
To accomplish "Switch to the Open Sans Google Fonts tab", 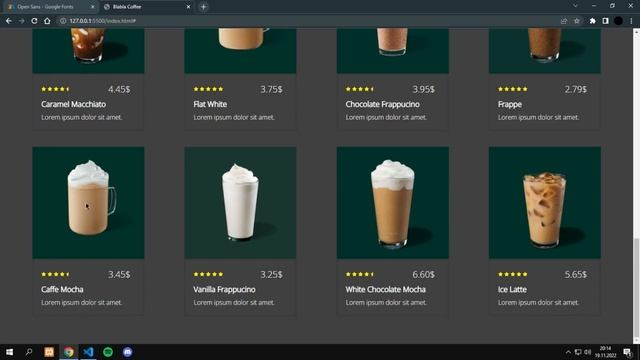I will 50,7.
